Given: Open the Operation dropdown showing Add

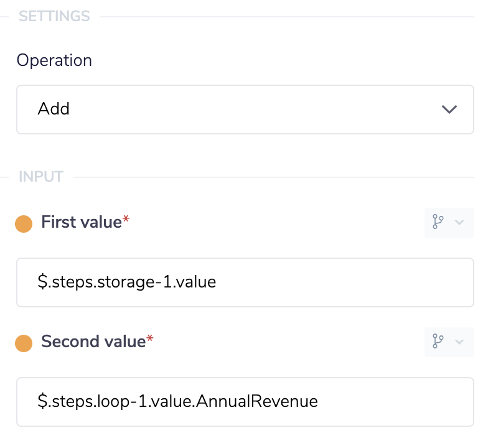Looking at the screenshot, I should [x=245, y=110].
